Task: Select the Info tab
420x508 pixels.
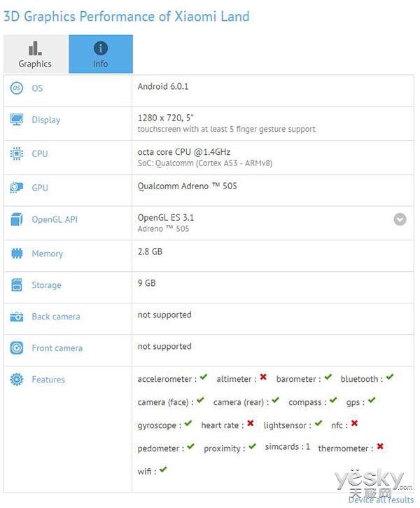Action: (101, 54)
